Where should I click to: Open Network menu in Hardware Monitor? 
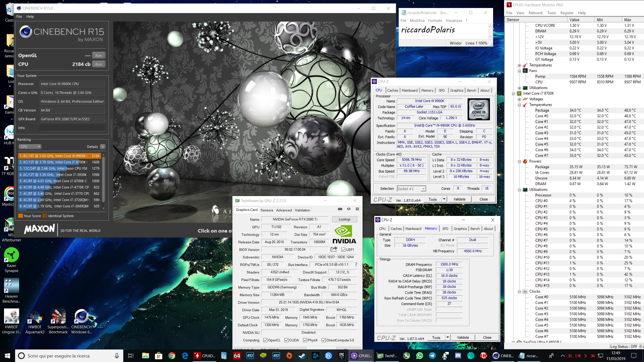[536, 13]
